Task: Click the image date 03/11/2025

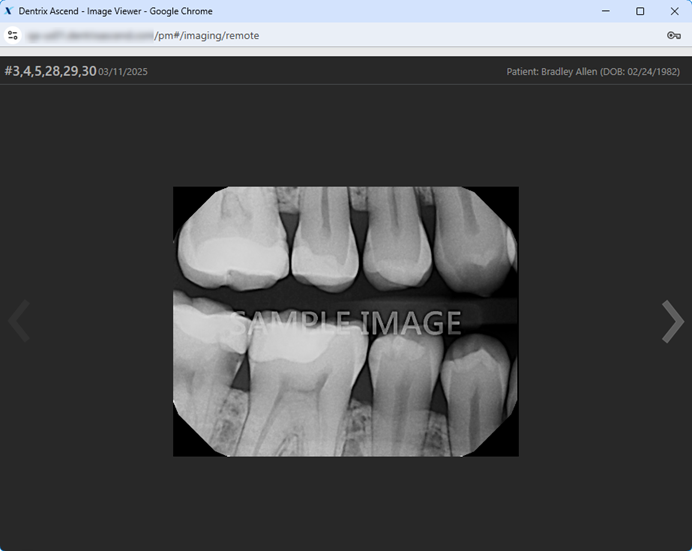Action: 122,72
